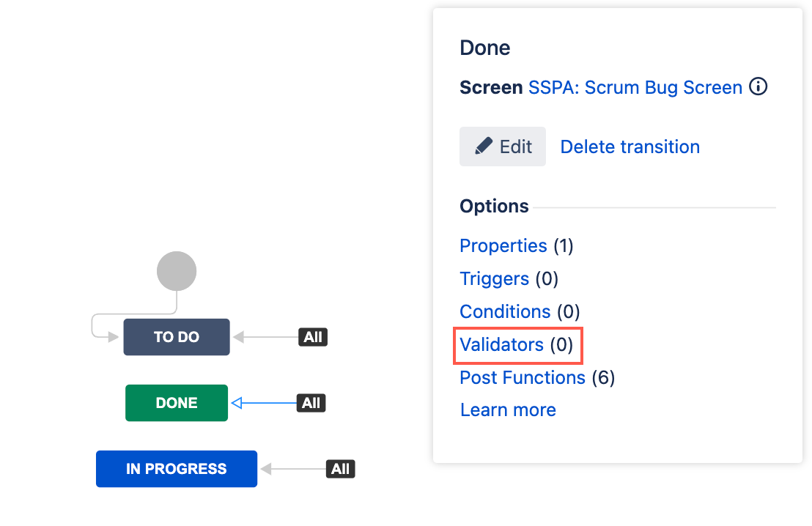Click the All label pointing to TO DO
The image size is (812, 526).
[x=313, y=337]
